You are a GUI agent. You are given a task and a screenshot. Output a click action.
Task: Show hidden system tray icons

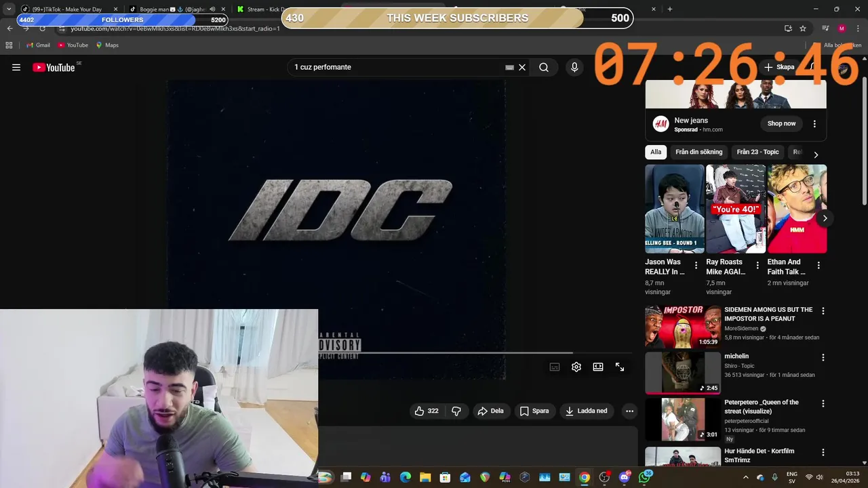click(x=746, y=477)
